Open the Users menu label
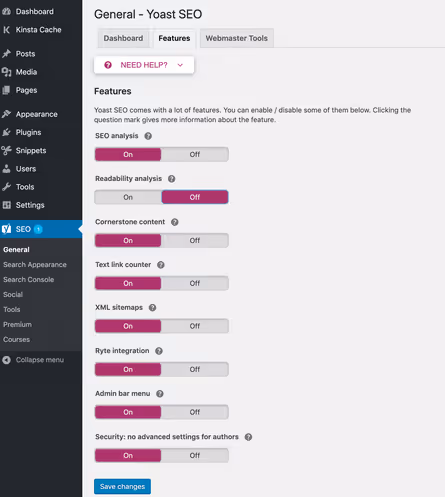The image size is (445, 497). (x=26, y=169)
